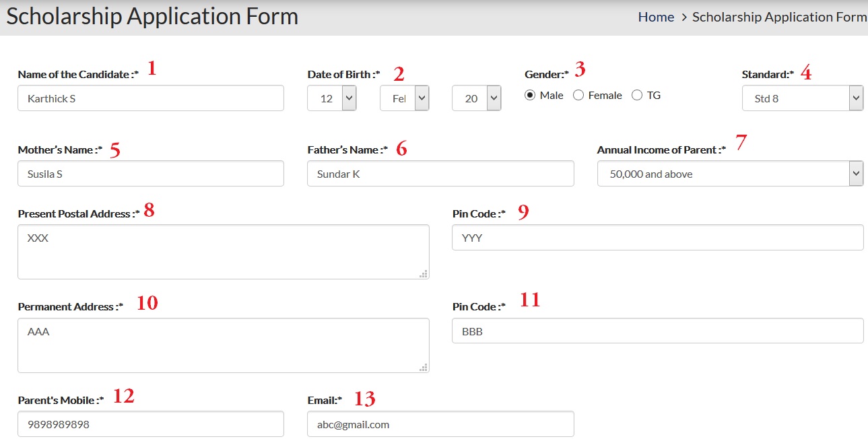The image size is (868, 439).
Task: Go to Home via the breadcrumb link
Action: tap(656, 18)
